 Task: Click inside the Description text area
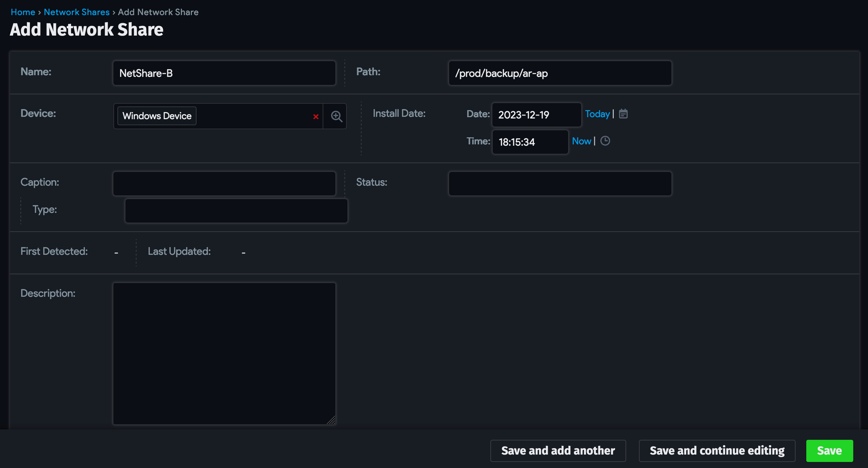224,354
